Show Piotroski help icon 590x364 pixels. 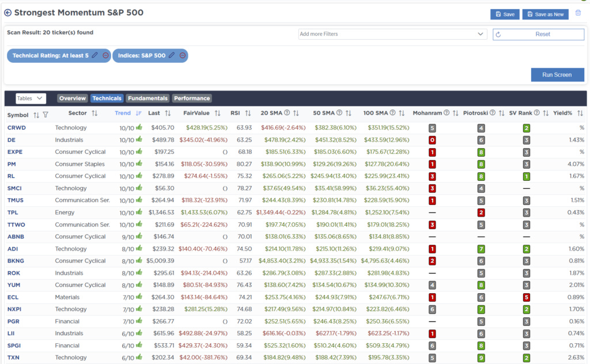point(492,113)
